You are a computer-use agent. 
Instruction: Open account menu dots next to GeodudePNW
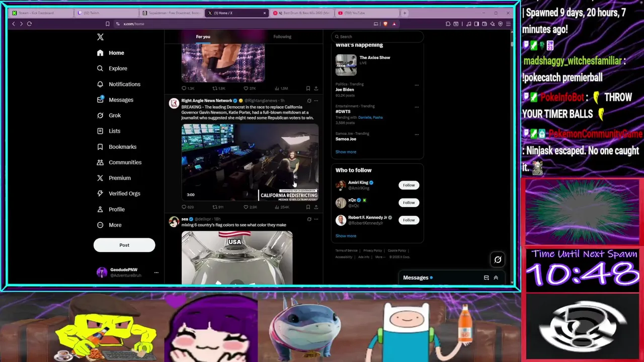156,273
